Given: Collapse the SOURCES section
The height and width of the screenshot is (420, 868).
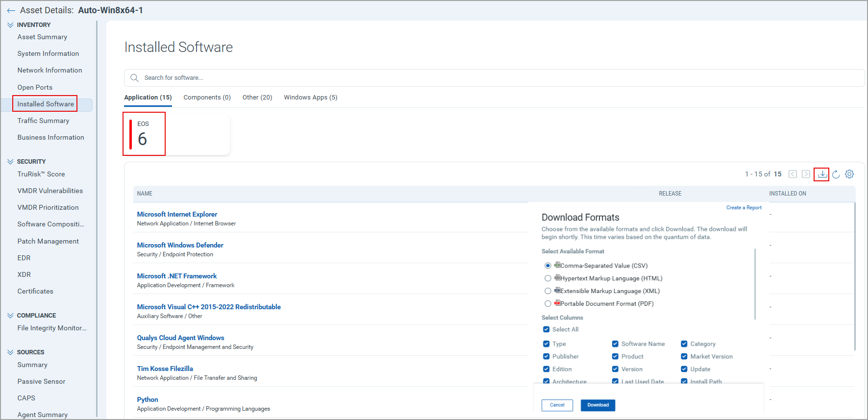Looking at the screenshot, I should click(x=10, y=352).
